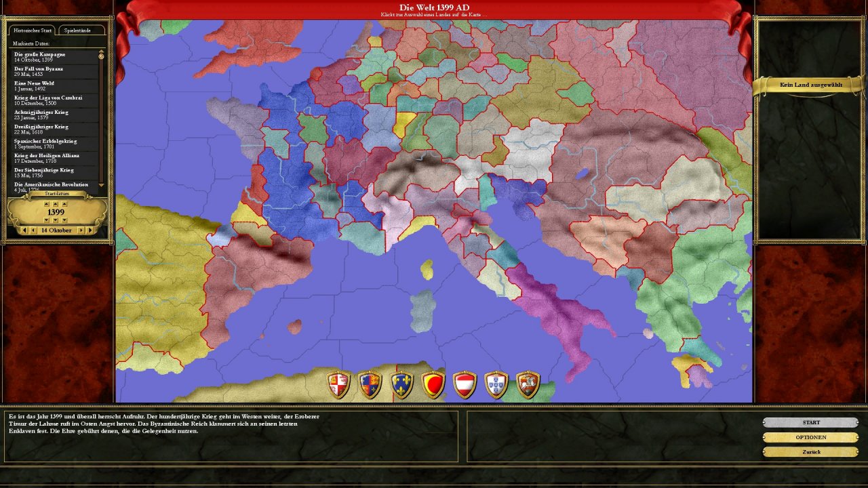Click the bookmark list scrollbar thumb

102,56
